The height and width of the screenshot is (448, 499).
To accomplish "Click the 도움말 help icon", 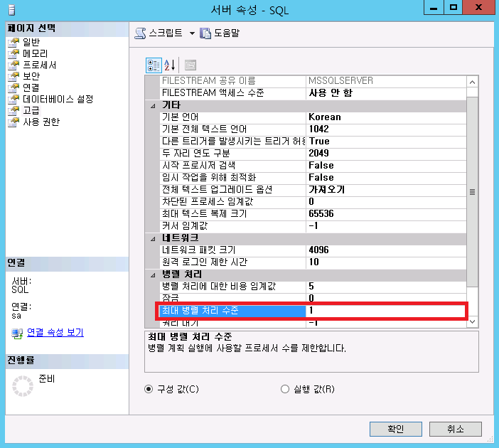I will point(205,33).
